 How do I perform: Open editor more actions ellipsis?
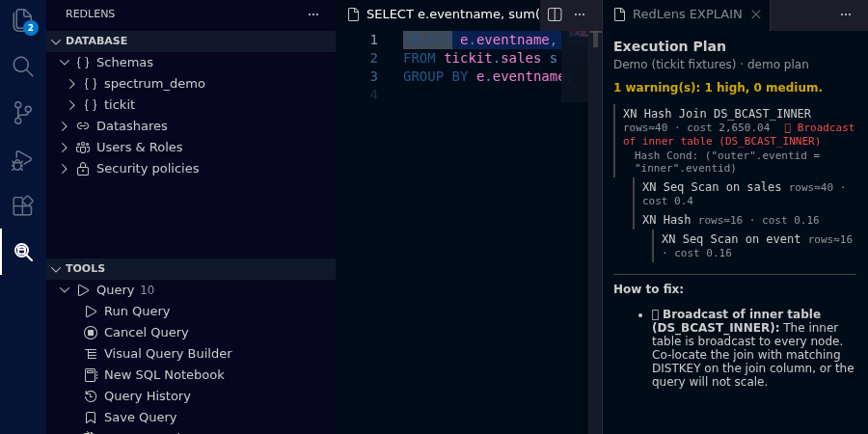coord(580,14)
